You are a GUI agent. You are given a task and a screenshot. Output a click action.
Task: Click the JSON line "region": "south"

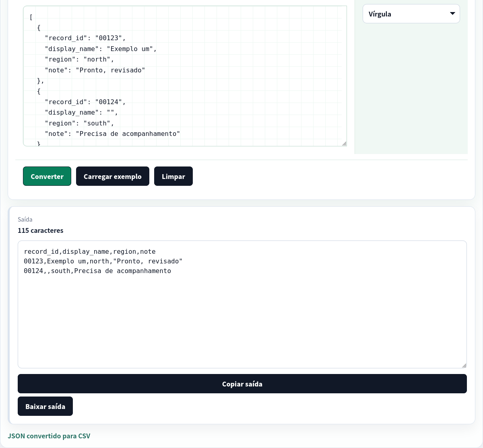click(x=79, y=123)
